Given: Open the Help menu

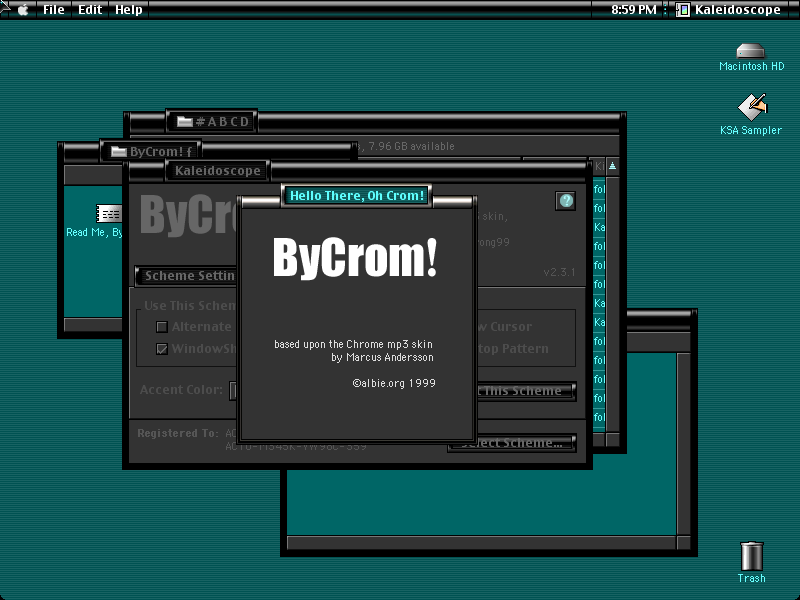Looking at the screenshot, I should coord(129,10).
